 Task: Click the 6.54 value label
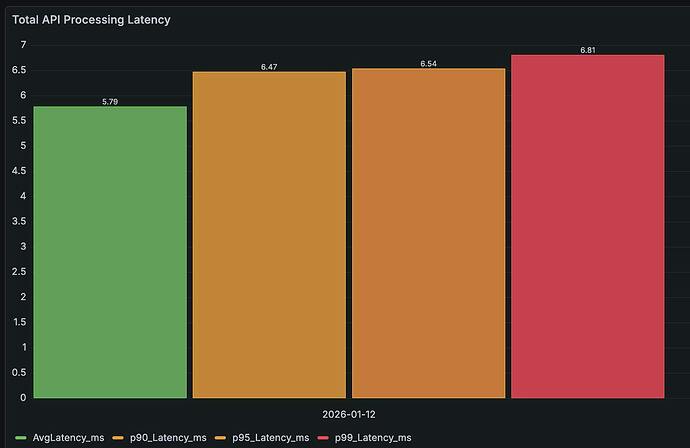click(429, 64)
